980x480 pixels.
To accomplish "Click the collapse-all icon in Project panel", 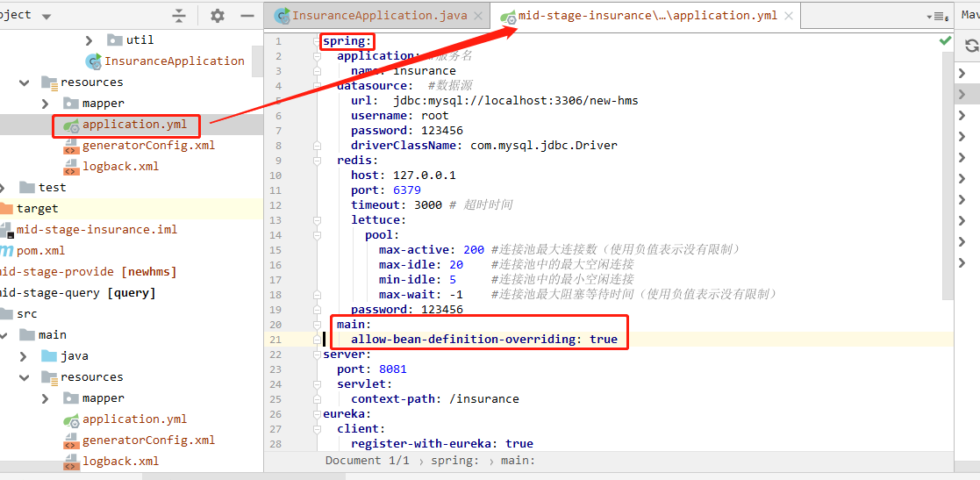I will click(x=179, y=16).
